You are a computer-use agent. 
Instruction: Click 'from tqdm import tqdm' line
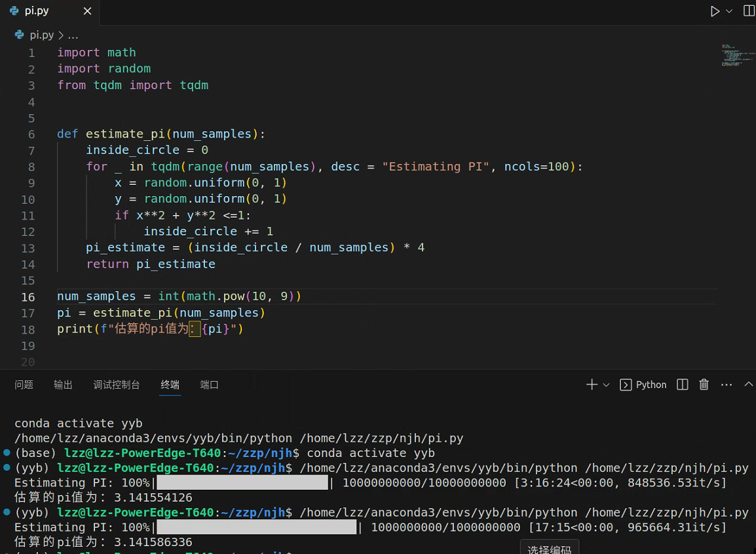(132, 85)
